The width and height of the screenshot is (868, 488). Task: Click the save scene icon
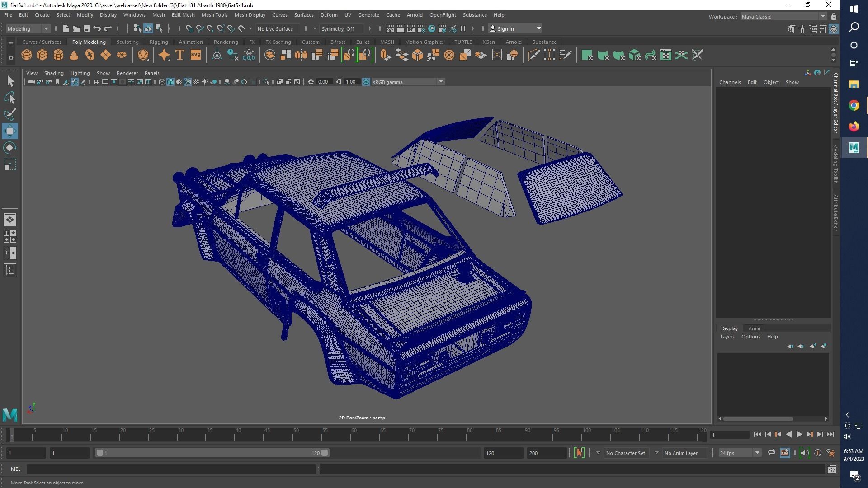pos(86,28)
